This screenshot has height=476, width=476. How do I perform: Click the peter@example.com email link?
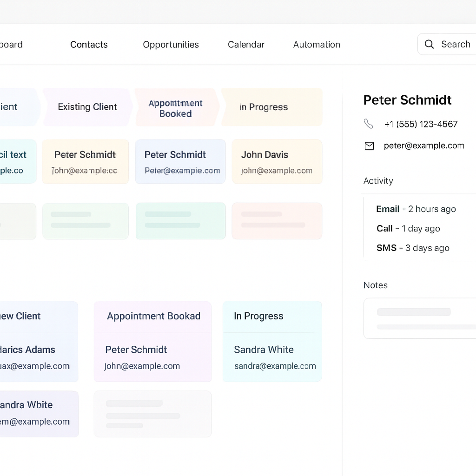pyautogui.click(x=424, y=145)
